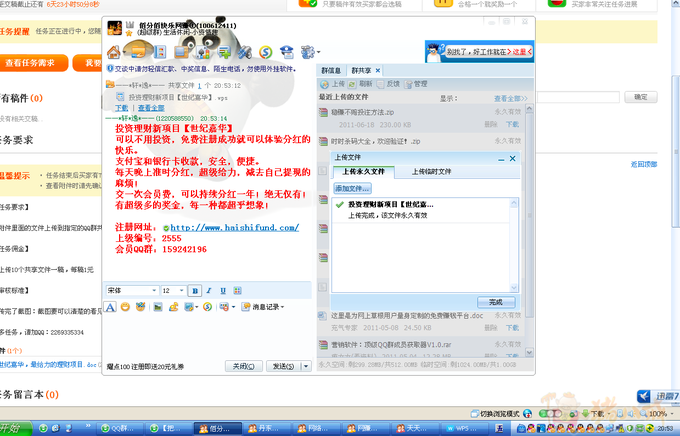Switch to the 群信息 tab

pos(331,70)
